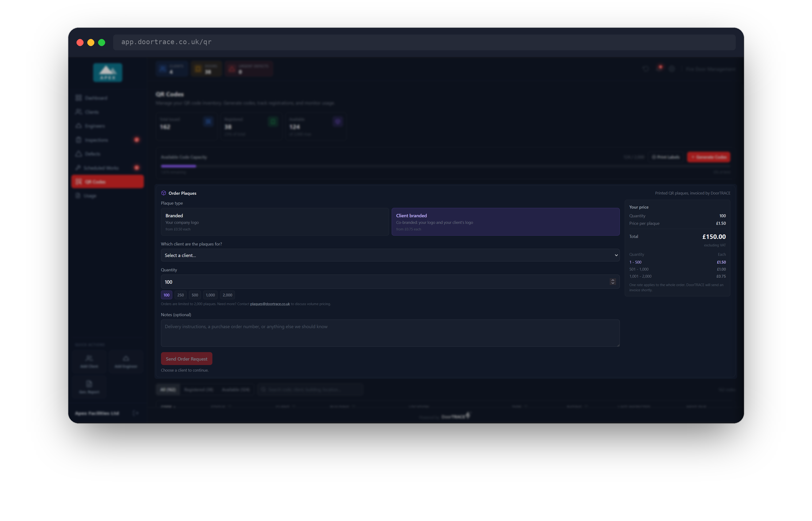Focus the Notes (optional) text area
The height and width of the screenshot is (521, 812).
pyautogui.click(x=390, y=333)
